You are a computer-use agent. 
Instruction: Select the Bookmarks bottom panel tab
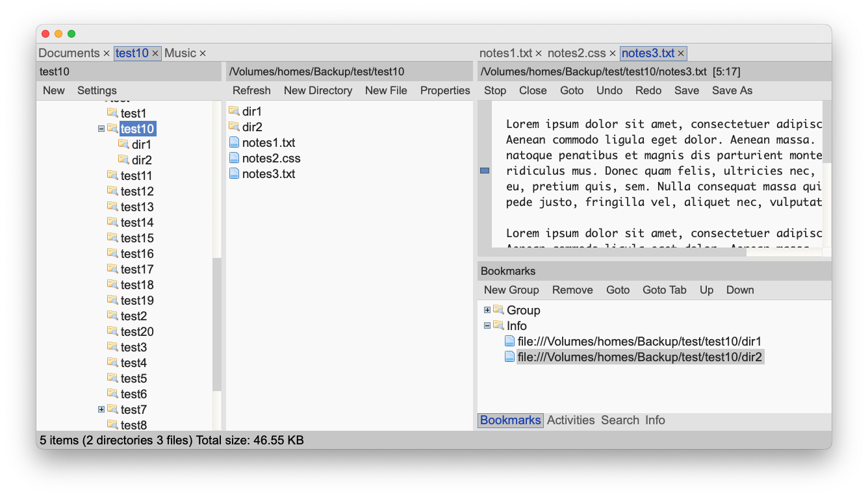(510, 420)
